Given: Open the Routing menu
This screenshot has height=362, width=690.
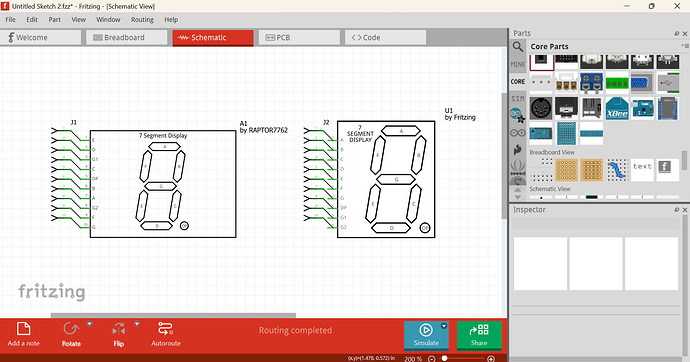Looking at the screenshot, I should (142, 20).
